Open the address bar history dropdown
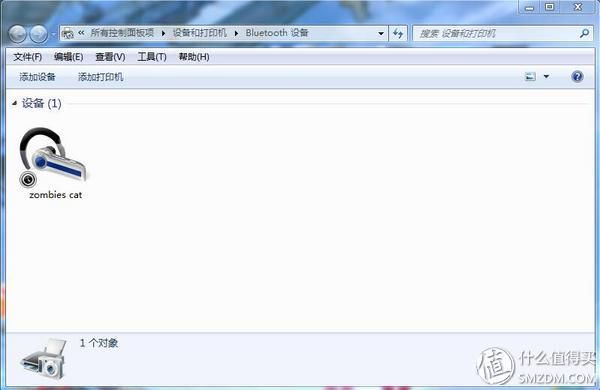 coord(381,34)
